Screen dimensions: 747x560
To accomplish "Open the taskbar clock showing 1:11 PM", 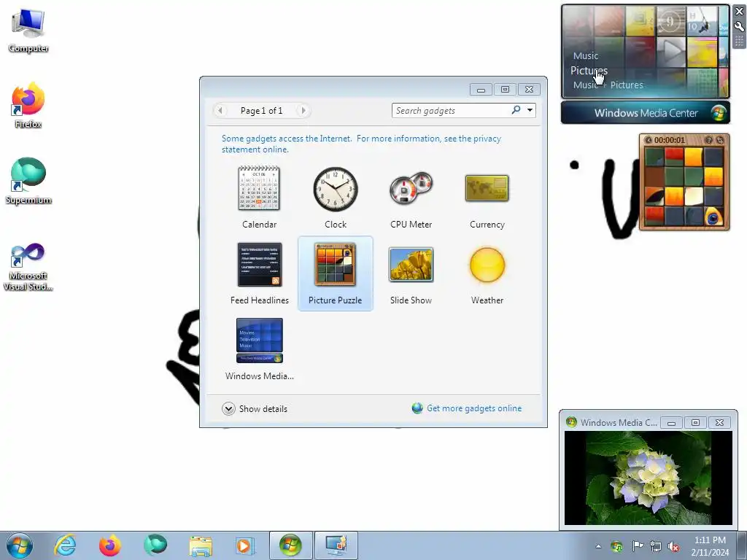I will click(x=710, y=546).
